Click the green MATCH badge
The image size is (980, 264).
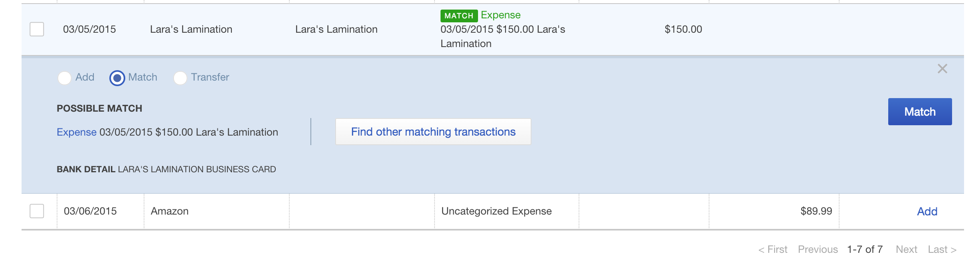coord(458,16)
